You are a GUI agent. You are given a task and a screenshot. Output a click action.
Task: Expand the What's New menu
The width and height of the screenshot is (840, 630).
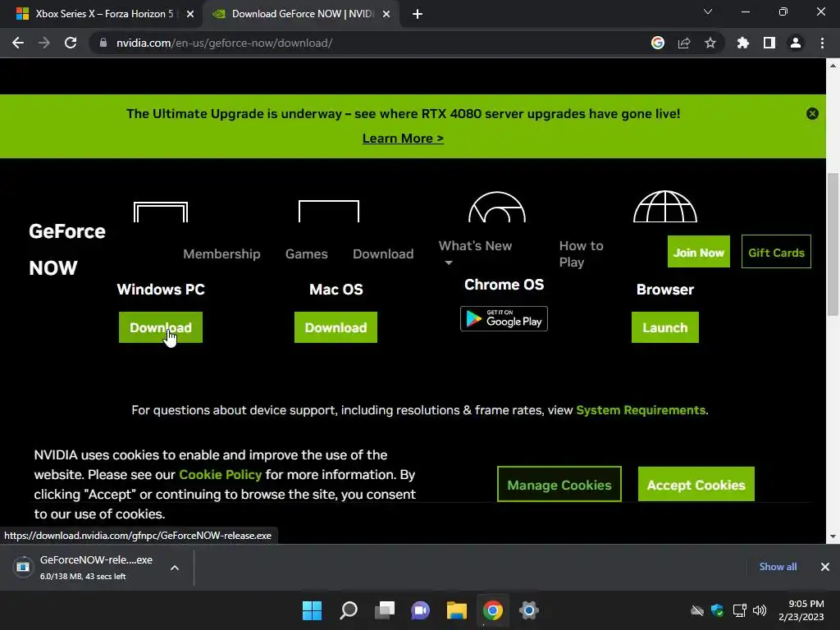475,253
